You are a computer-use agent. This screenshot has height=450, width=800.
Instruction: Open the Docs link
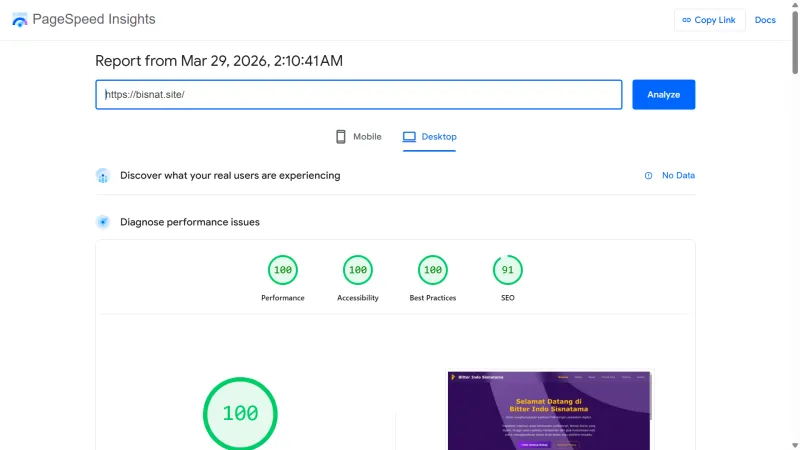coord(765,20)
